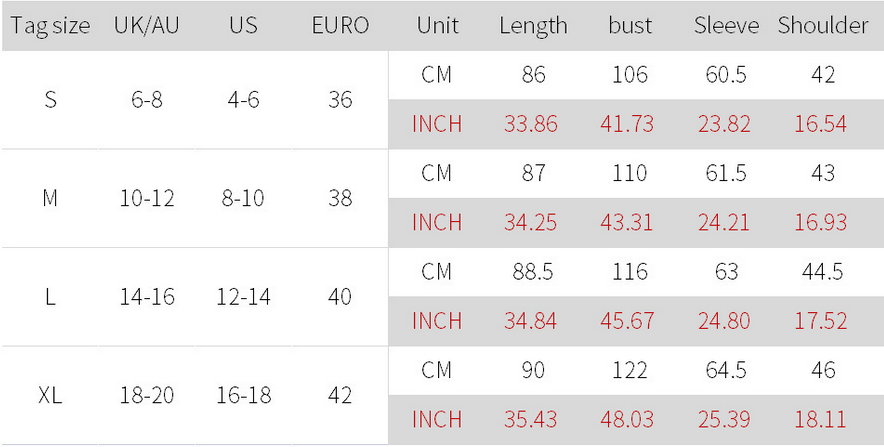Click the 33.86 inch length value

pyautogui.click(x=531, y=124)
